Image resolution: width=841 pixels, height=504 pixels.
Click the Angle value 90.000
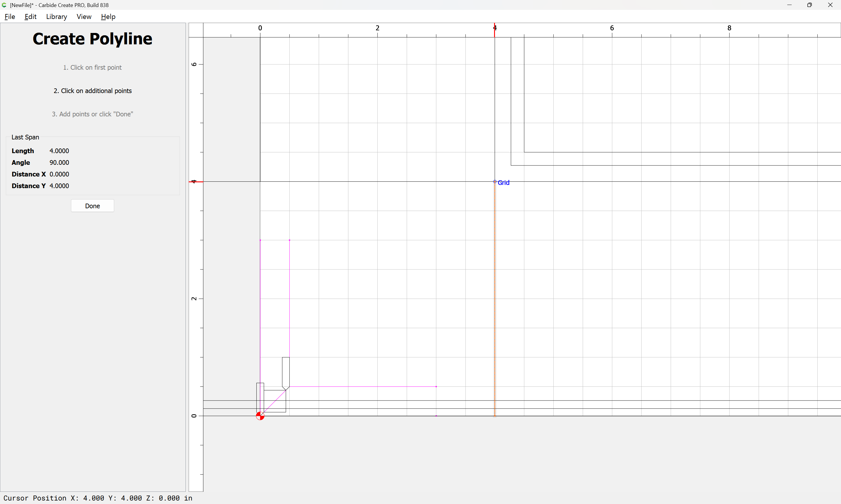point(59,162)
